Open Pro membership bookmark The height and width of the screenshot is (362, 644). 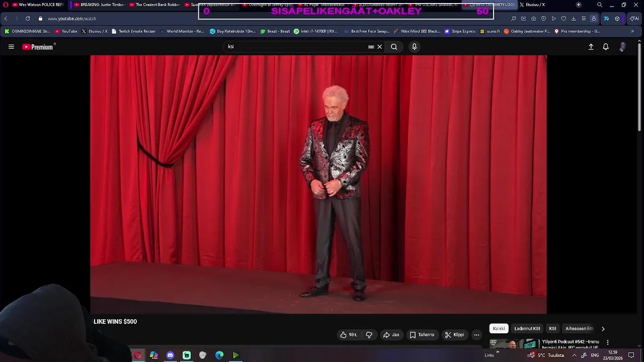coord(577,31)
